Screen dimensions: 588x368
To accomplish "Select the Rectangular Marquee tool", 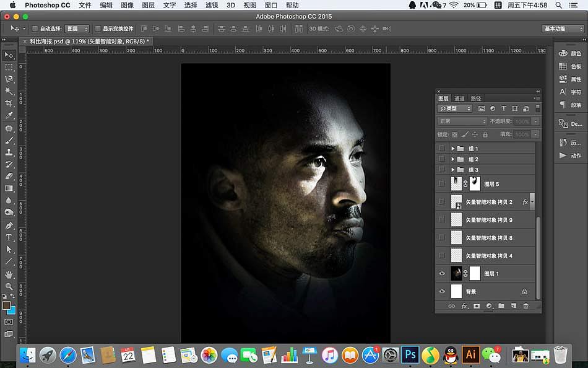I will [9, 67].
